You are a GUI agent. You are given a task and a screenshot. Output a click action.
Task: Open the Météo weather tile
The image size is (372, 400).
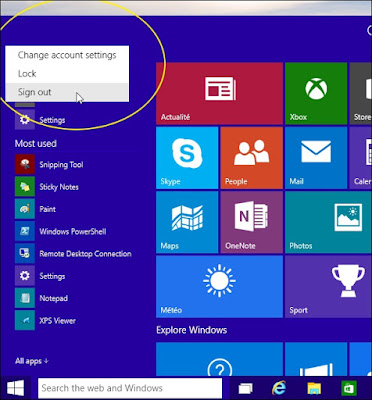[x=219, y=287]
